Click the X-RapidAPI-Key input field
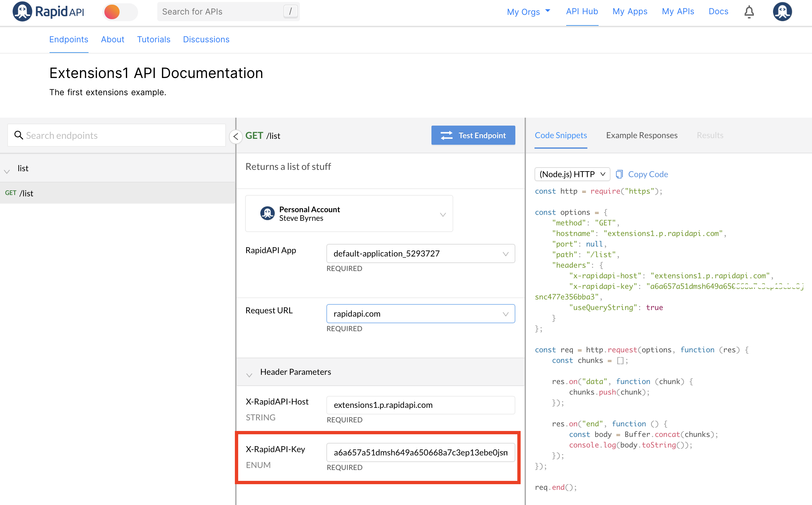The width and height of the screenshot is (812, 505). (421, 452)
